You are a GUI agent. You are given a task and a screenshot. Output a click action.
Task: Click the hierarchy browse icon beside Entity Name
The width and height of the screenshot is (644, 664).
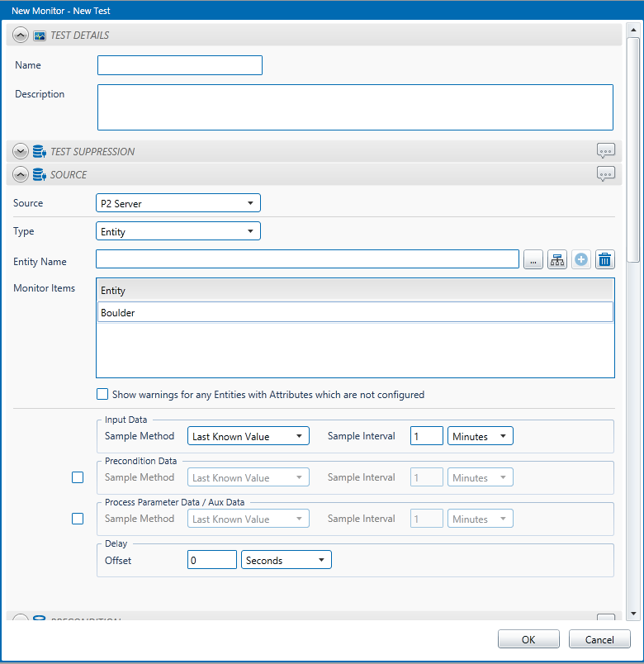pyautogui.click(x=557, y=259)
